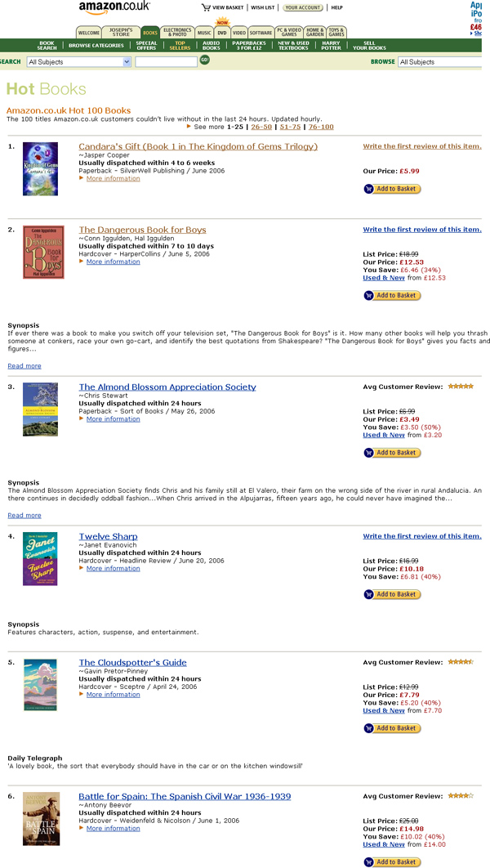
Task: Open the View Basket cart icon
Action: pyautogui.click(x=206, y=7)
